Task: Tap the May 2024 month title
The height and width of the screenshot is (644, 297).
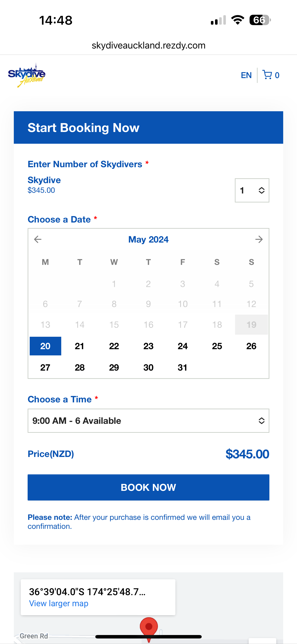Action: (148, 240)
